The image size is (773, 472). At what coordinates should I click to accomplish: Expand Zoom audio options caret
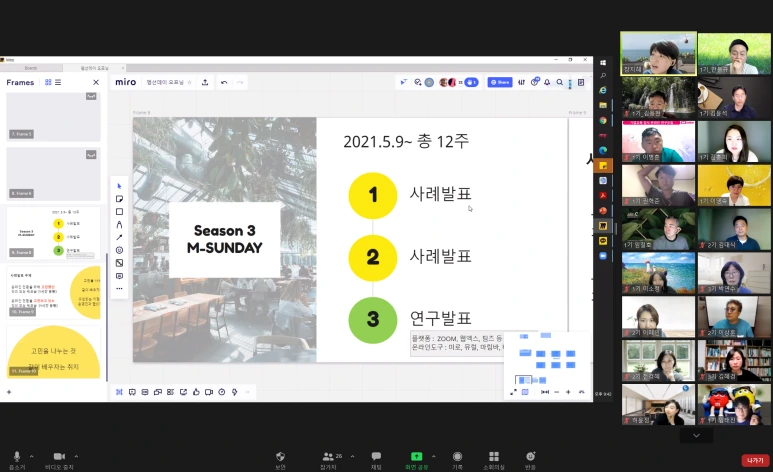click(32, 456)
